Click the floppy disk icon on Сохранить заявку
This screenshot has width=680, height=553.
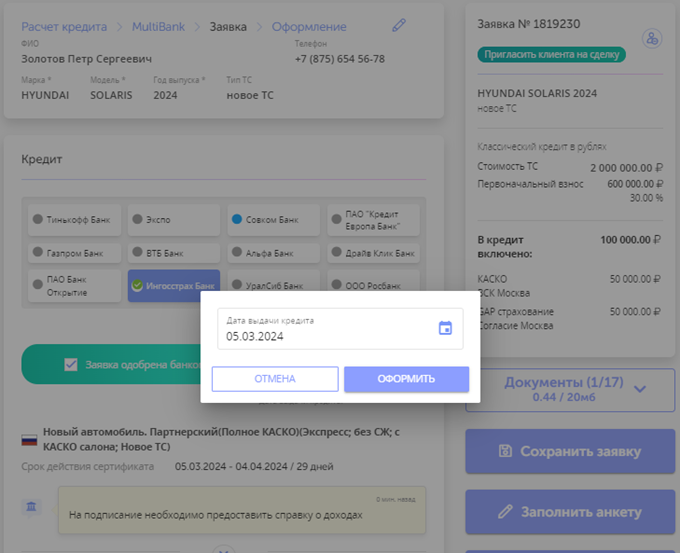[506, 451]
